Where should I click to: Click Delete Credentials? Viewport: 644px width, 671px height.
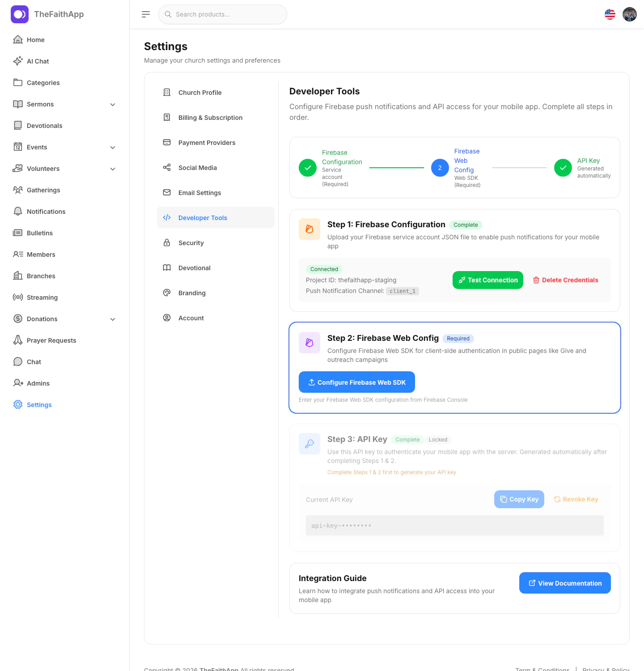tap(565, 280)
